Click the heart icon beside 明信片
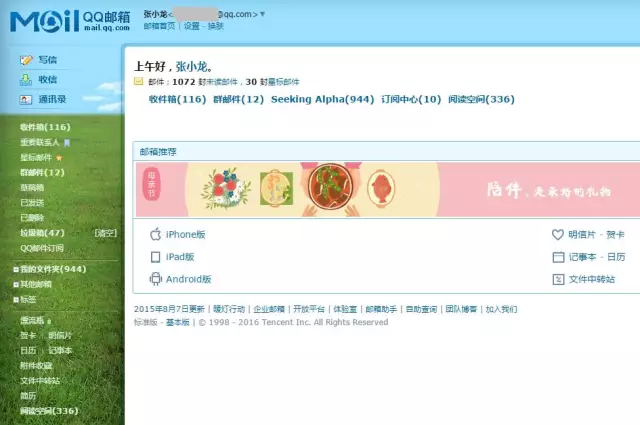640x425 pixels. pyautogui.click(x=558, y=234)
